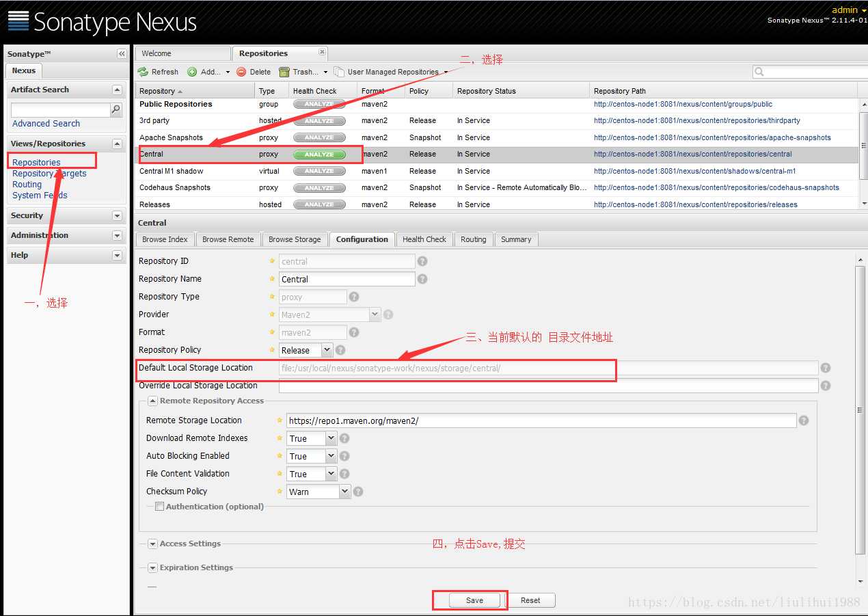Show help for Repository Name field
The height and width of the screenshot is (616, 868).
pyautogui.click(x=422, y=279)
